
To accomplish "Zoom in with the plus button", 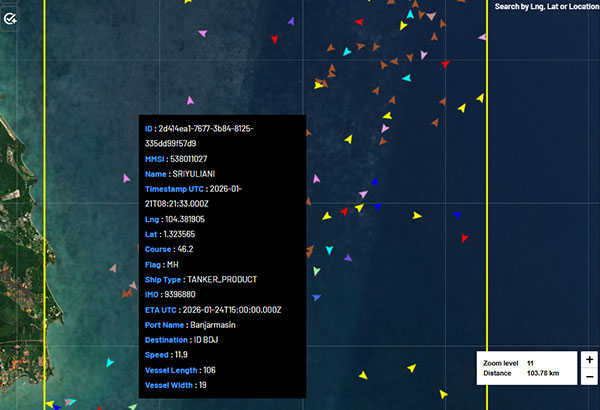I will point(589,359).
